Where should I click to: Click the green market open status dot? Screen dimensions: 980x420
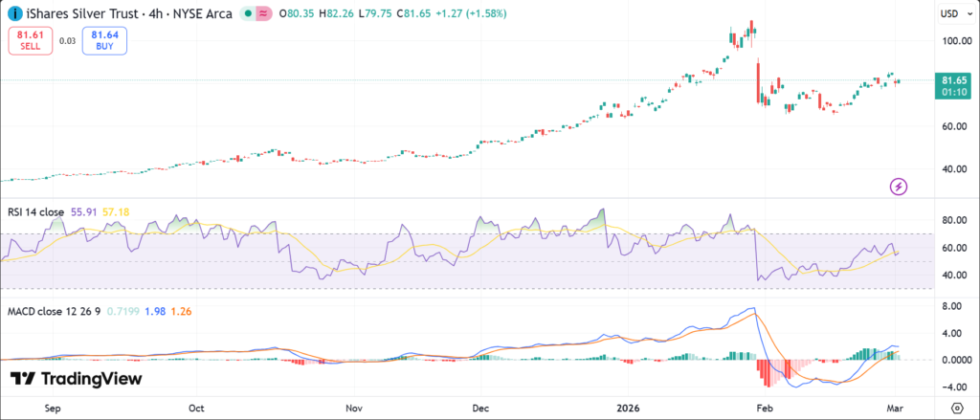tap(249, 14)
